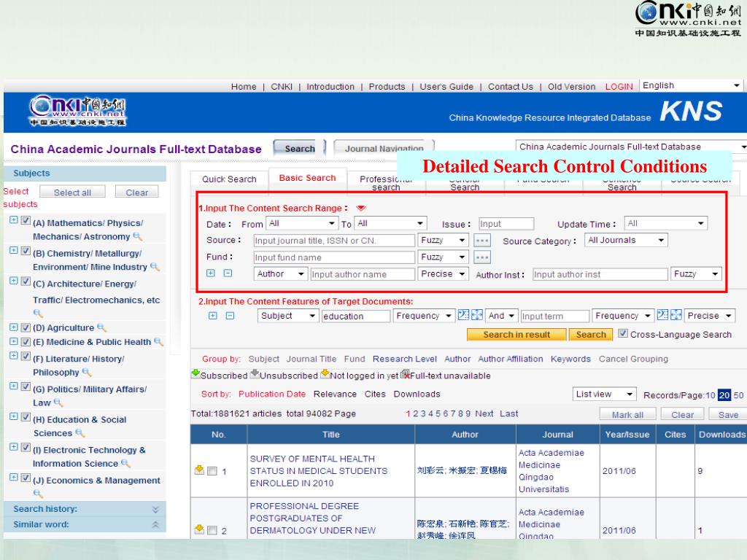Add an author row with plus icon
Screen dimensions: 747x560
click(x=211, y=273)
